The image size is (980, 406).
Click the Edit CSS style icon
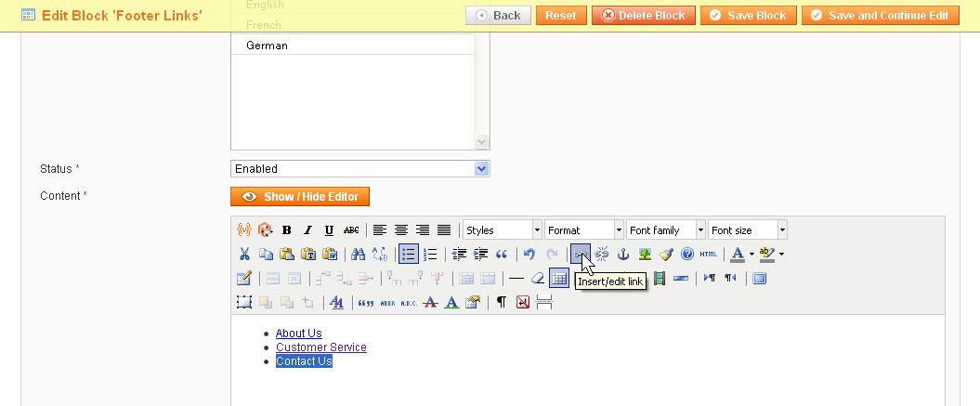(x=336, y=302)
